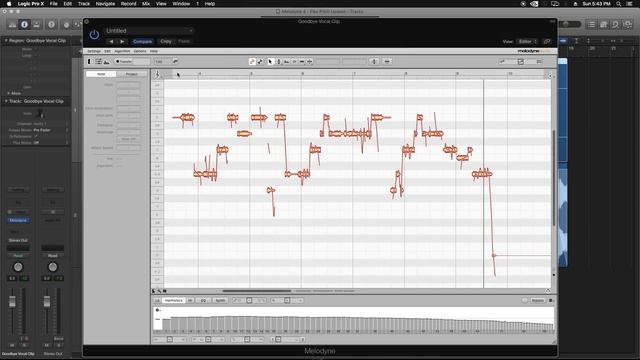
Task: Select the Pitch tool
Action: coord(279,62)
